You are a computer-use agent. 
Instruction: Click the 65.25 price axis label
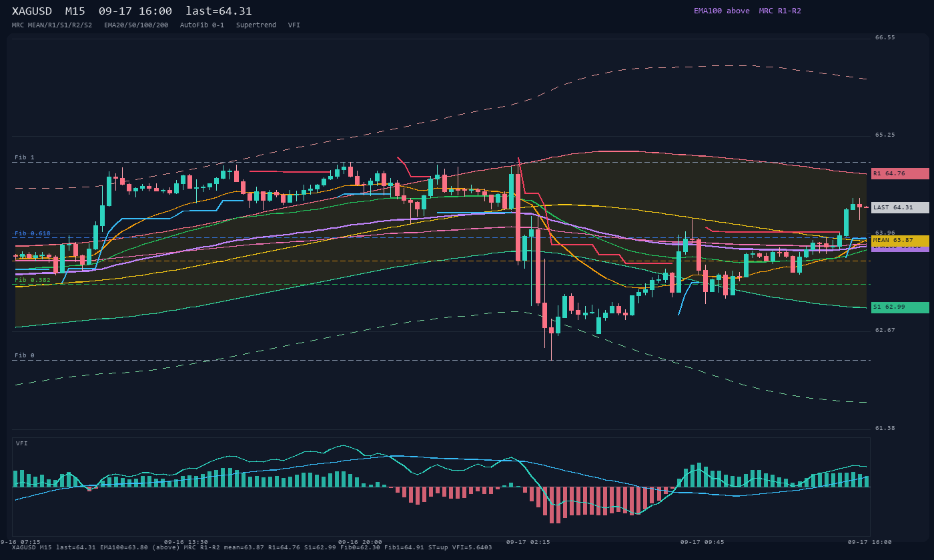tap(885, 135)
